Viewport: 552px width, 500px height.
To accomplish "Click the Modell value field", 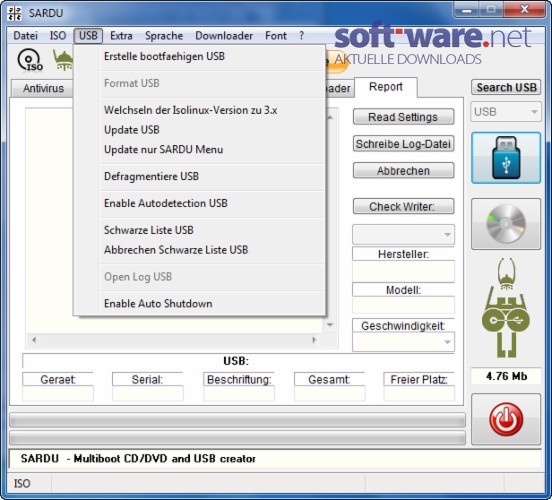I will coord(403,305).
